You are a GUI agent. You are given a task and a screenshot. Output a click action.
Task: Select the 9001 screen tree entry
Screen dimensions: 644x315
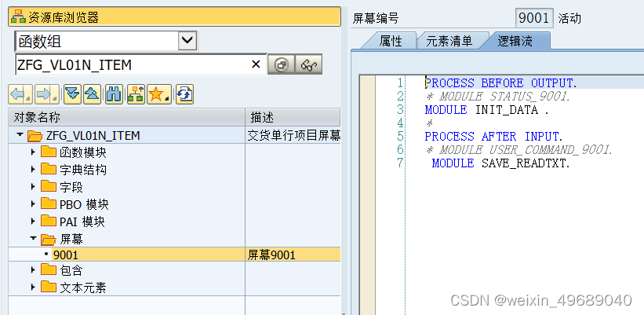[66, 255]
